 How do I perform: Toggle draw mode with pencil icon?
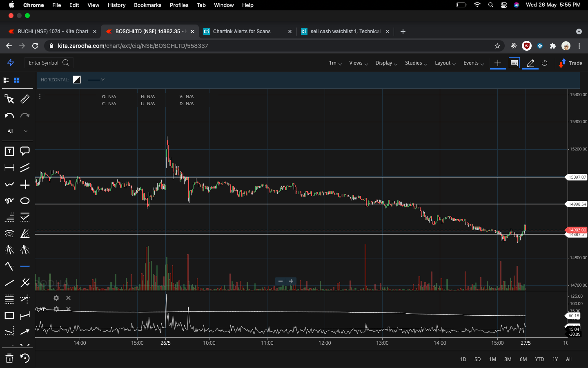(x=530, y=63)
